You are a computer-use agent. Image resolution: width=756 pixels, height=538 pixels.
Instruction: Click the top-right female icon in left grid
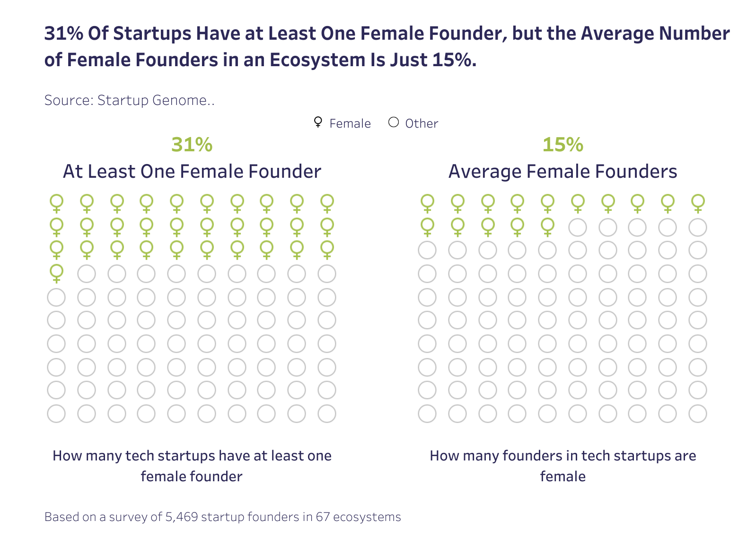pyautogui.click(x=327, y=203)
